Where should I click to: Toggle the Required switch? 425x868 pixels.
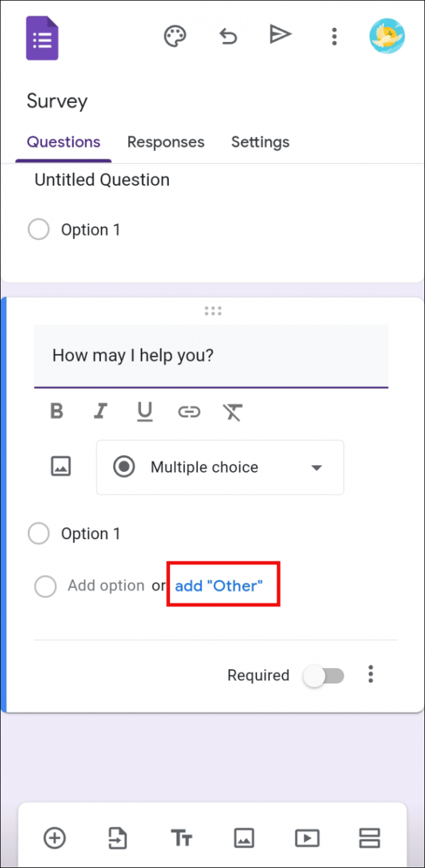[324, 675]
